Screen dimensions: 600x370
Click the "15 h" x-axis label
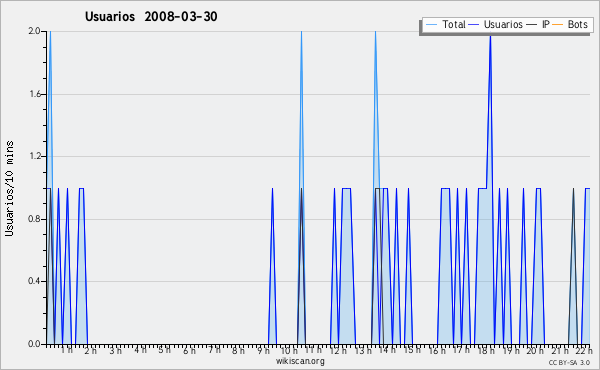point(412,349)
